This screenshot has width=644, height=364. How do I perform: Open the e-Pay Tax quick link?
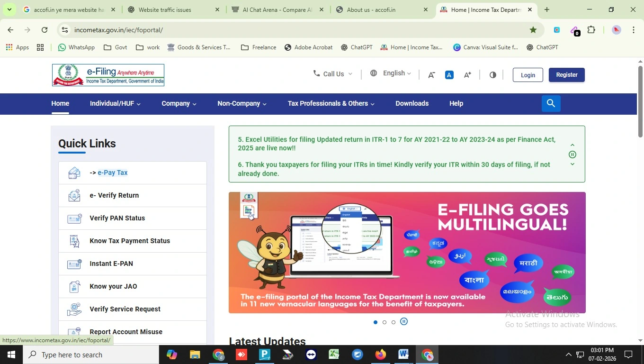pyautogui.click(x=112, y=173)
